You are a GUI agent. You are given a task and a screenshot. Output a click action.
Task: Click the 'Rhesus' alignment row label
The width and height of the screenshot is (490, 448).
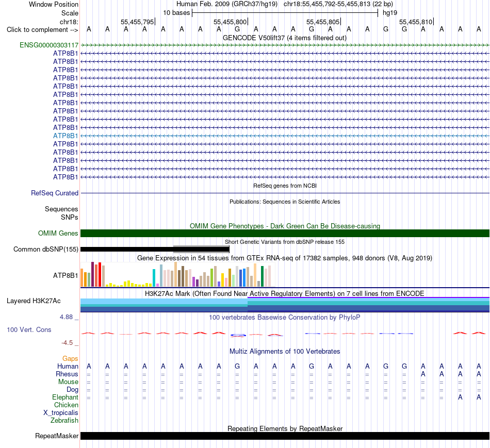[x=67, y=374]
